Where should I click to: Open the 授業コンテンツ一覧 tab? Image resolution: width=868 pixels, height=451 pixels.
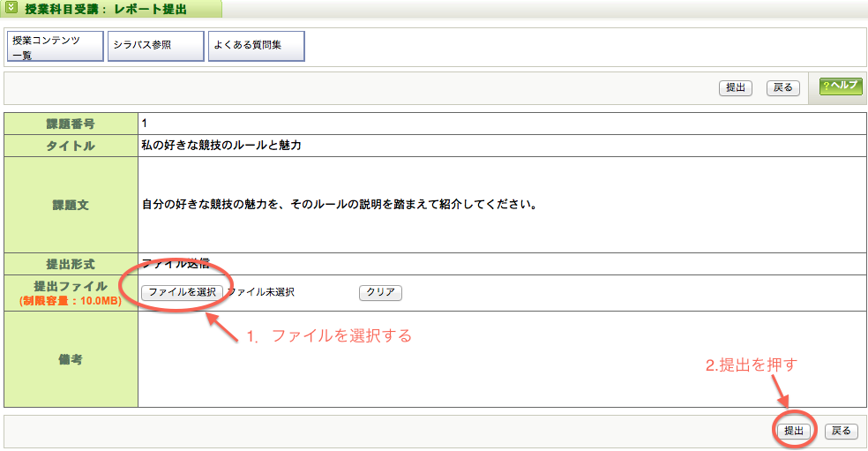56,46
